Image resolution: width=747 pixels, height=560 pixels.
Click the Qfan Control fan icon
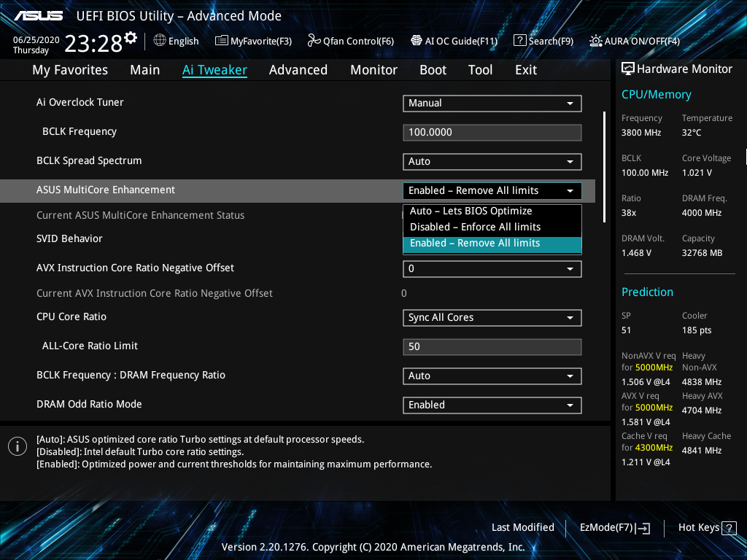pyautogui.click(x=314, y=41)
